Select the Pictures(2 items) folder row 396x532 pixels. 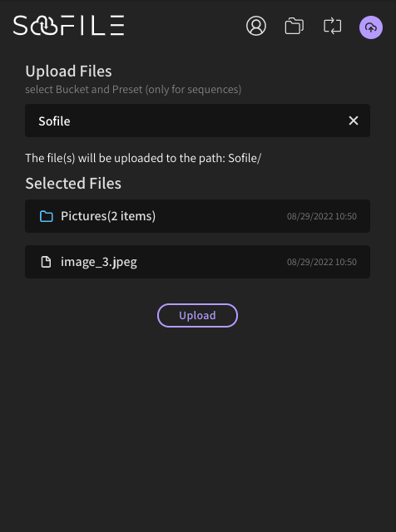198,216
